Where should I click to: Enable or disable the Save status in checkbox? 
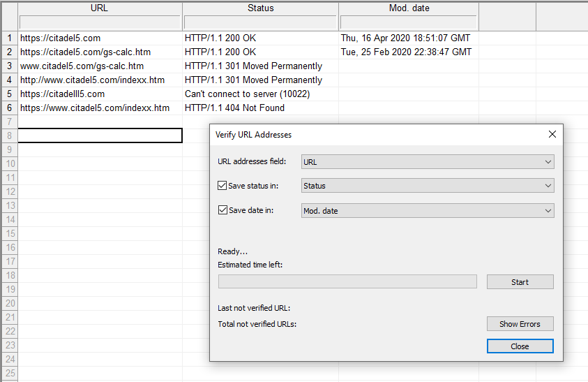coord(223,186)
